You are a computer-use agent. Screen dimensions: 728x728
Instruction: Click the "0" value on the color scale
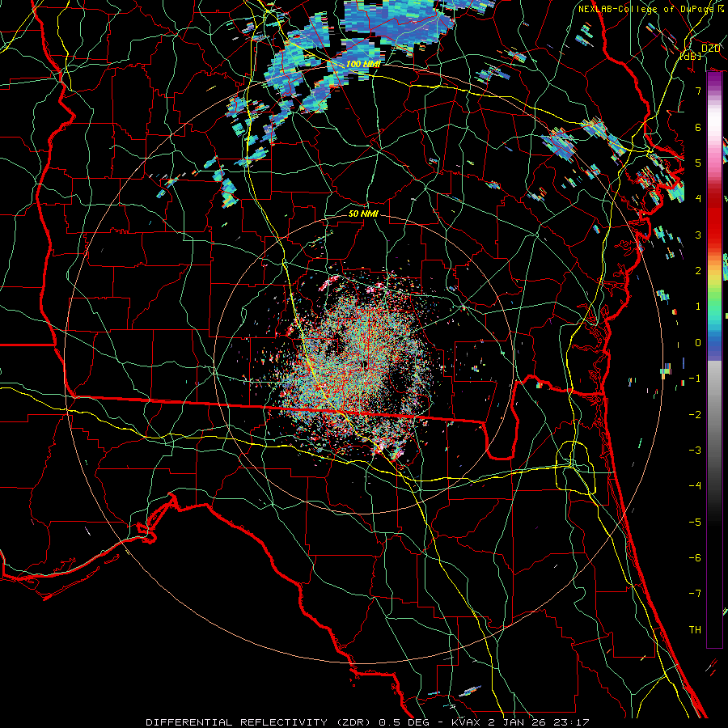pos(698,343)
